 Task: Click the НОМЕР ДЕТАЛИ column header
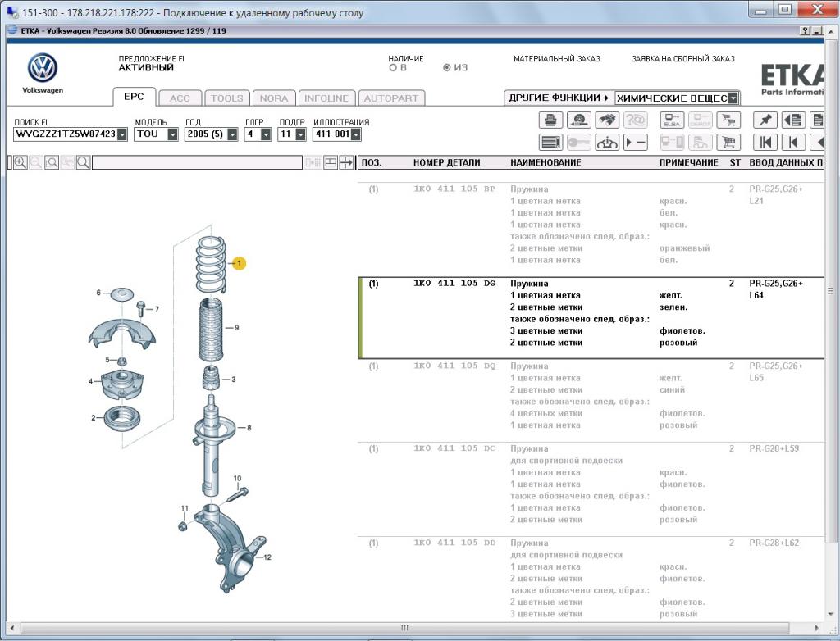tap(447, 163)
